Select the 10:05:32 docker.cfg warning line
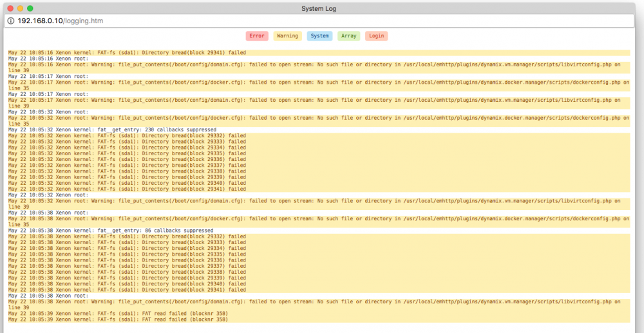Image resolution: width=644 pixels, height=333 pixels. click(319, 120)
